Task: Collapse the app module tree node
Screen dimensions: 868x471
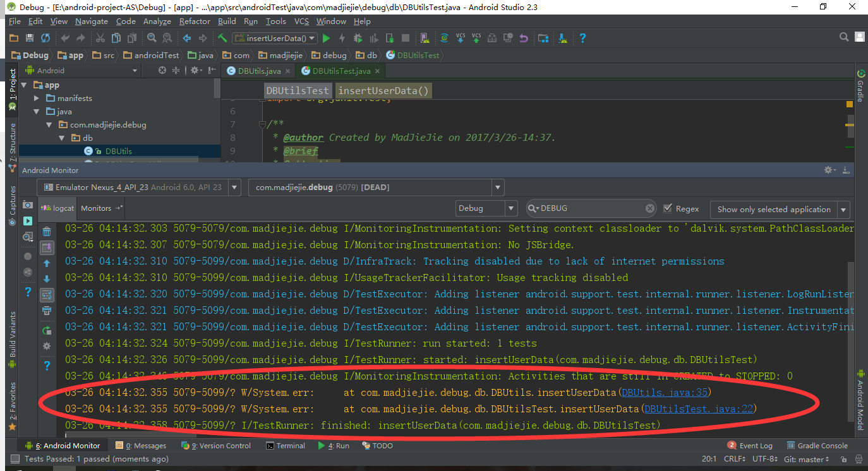Action: click(x=25, y=85)
